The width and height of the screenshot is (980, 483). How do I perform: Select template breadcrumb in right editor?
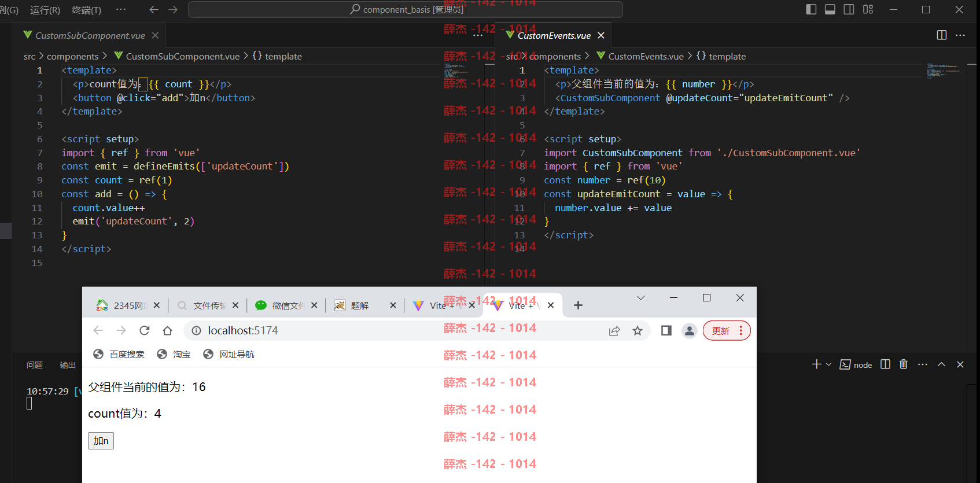pyautogui.click(x=727, y=56)
